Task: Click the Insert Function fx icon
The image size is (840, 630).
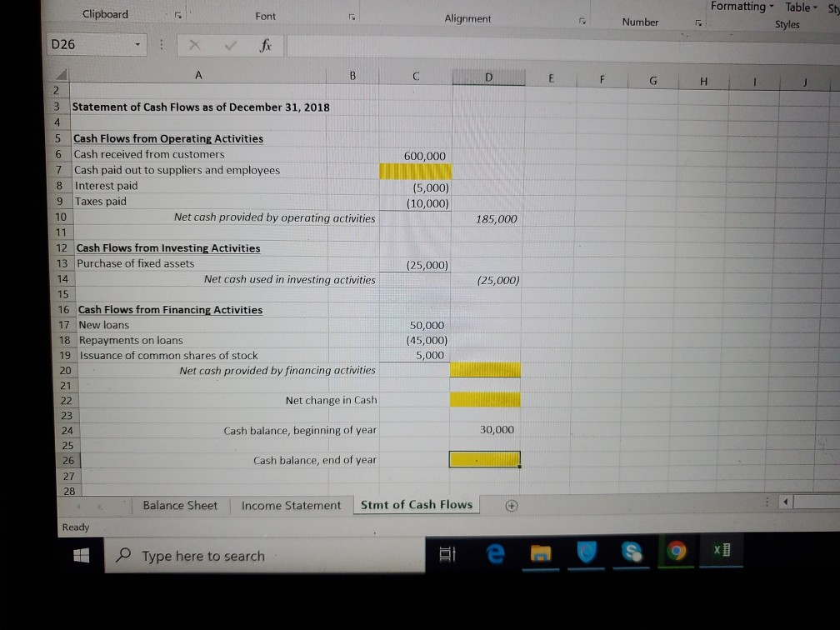Action: click(265, 46)
